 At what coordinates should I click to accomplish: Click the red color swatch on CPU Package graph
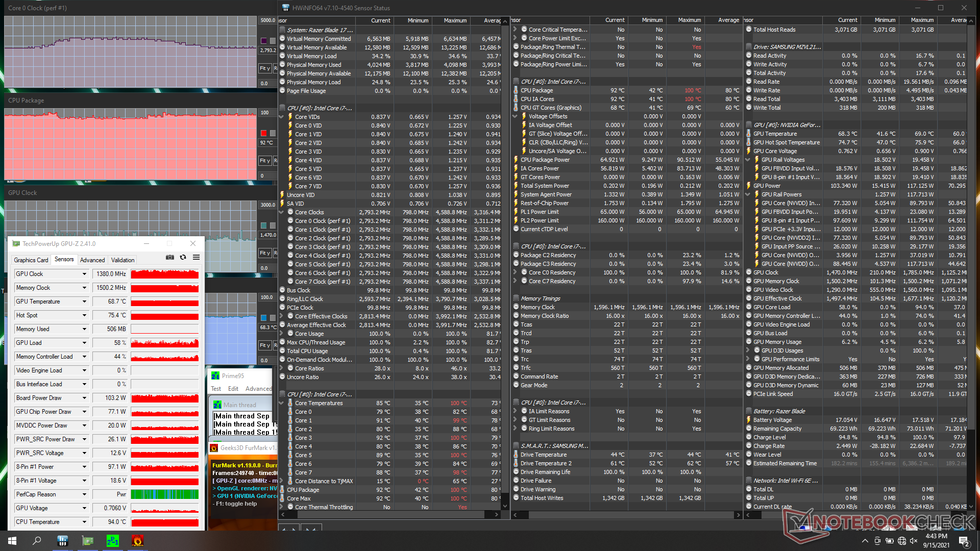pyautogui.click(x=264, y=133)
